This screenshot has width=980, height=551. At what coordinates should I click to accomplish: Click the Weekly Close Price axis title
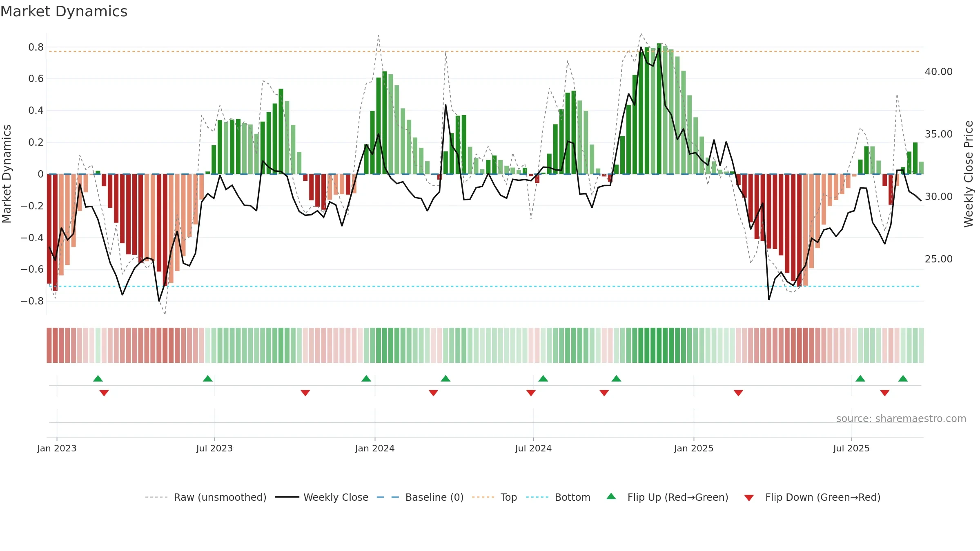tap(969, 174)
